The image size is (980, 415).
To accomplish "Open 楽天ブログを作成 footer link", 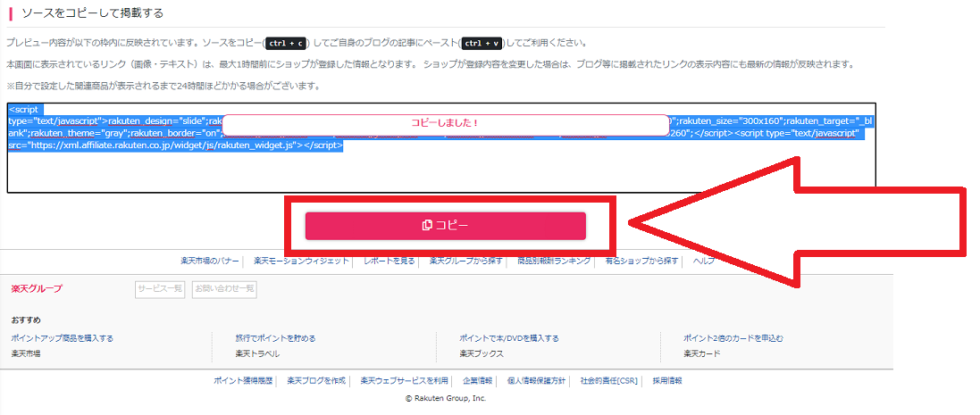I will point(316,380).
